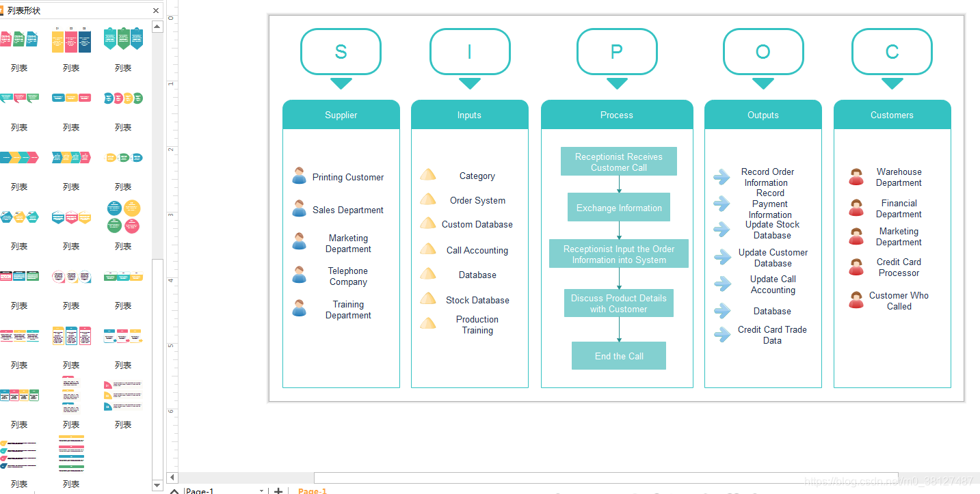Select person icon next to Telephone Company
The height and width of the screenshot is (494, 980).
(299, 275)
